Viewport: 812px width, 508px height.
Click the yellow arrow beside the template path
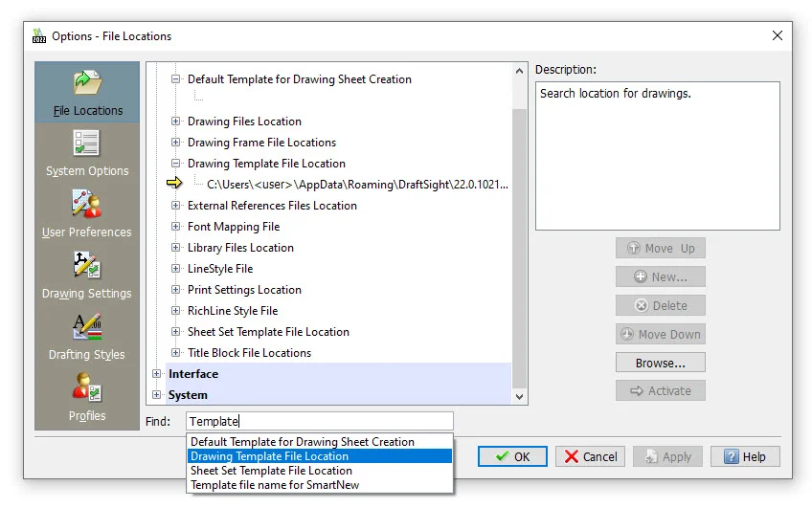[x=173, y=184]
